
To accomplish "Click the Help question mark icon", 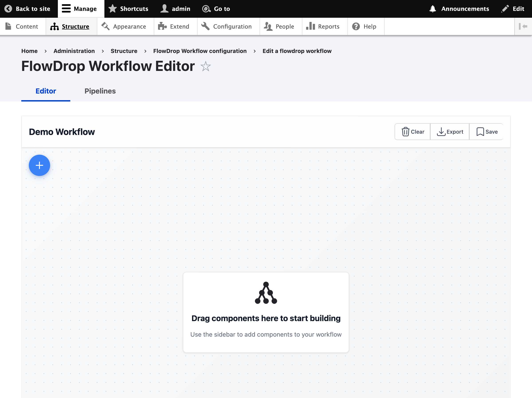I will click(x=356, y=26).
